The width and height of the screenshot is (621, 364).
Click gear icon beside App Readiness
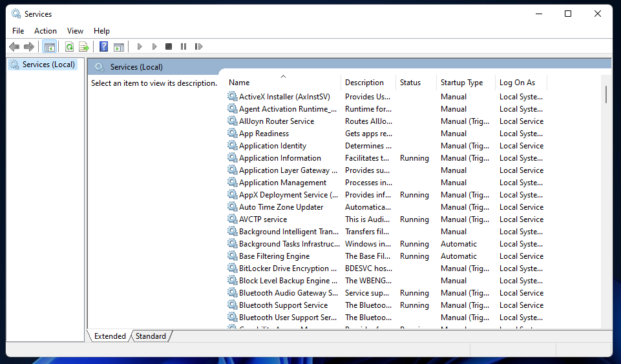tap(233, 133)
